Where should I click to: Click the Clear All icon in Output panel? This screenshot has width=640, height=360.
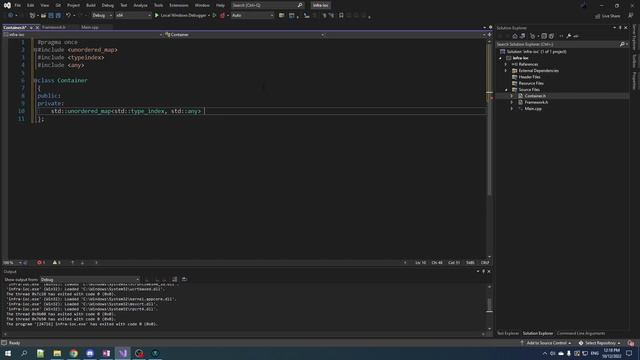(x=175, y=279)
